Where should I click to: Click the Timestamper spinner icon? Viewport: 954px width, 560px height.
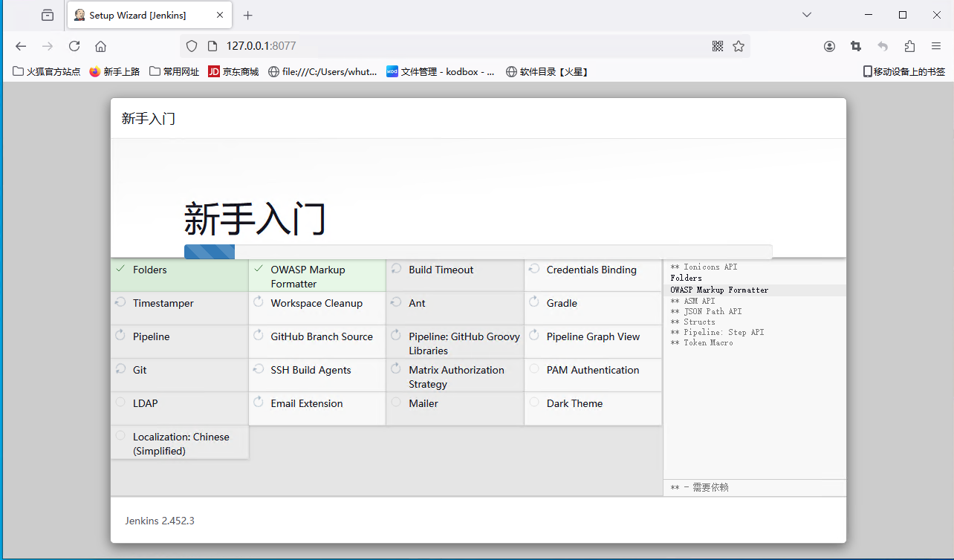[120, 302]
